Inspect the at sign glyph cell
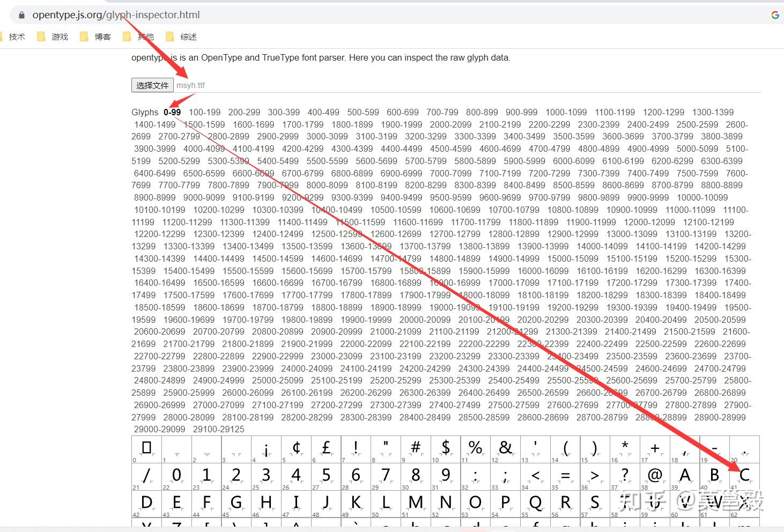This screenshot has height=532, width=784. [655, 477]
